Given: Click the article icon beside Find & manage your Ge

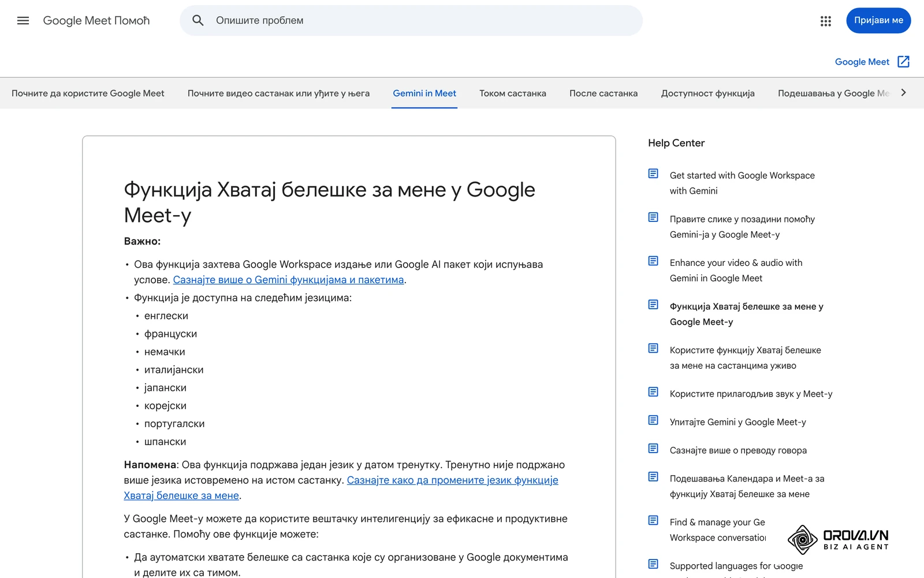Looking at the screenshot, I should tap(653, 520).
